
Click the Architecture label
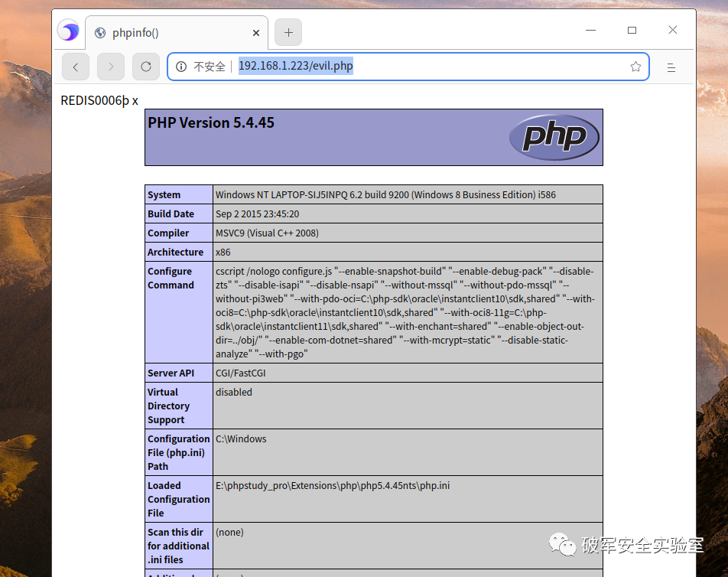point(176,252)
